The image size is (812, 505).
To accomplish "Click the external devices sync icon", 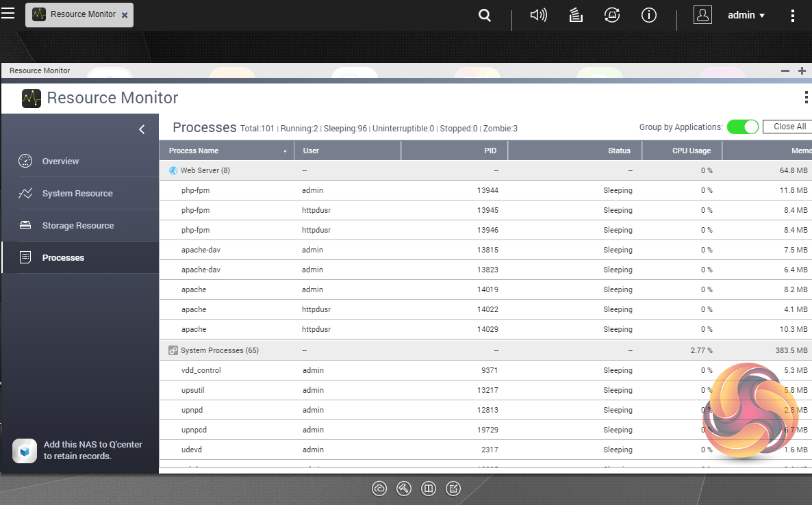I will click(x=612, y=15).
